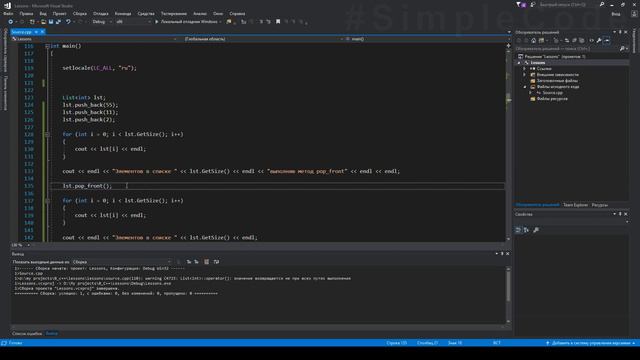
Task: Click the Property Pages wrench icon
Action: point(536,230)
